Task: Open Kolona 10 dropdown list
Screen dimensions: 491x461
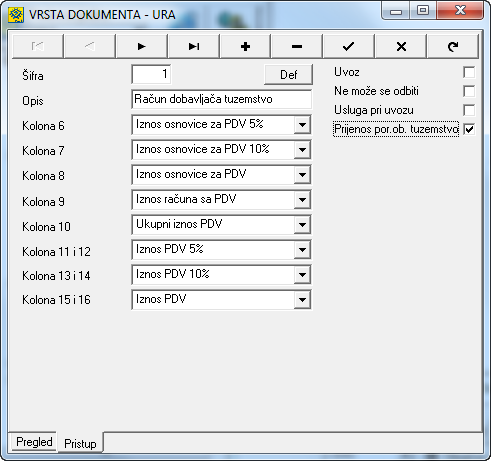Action: [x=302, y=225]
